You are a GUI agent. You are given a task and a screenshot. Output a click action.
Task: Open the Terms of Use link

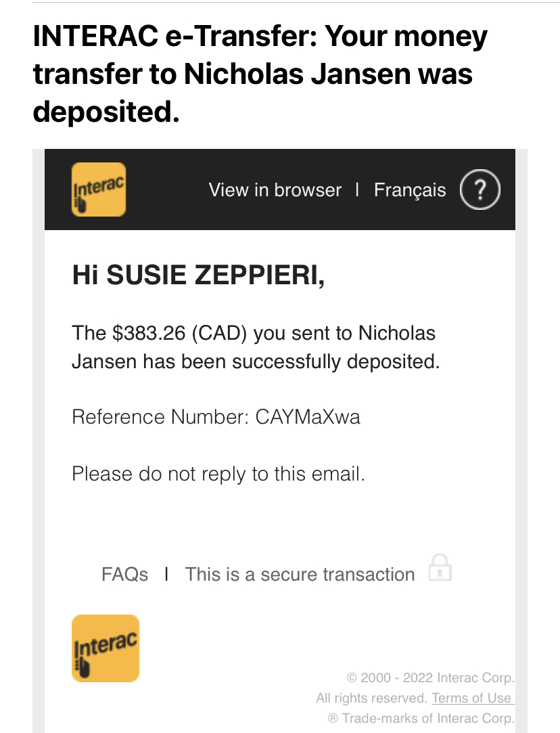tap(472, 698)
